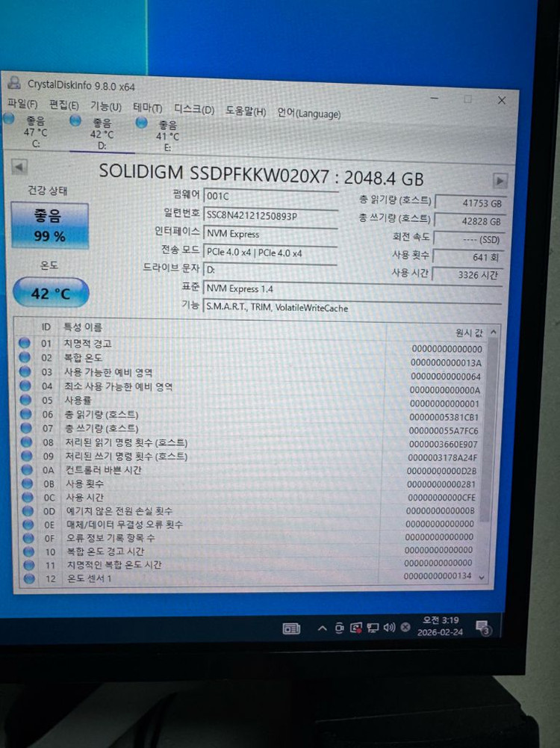Show hidden tray icons chevron

pos(322,628)
